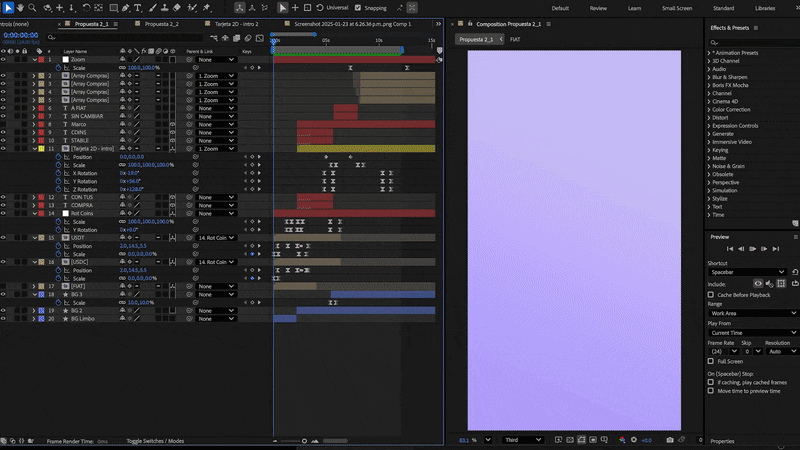800x450 pixels.
Task: Toggle visibility of the BG Limbo layer
Action: (3, 318)
